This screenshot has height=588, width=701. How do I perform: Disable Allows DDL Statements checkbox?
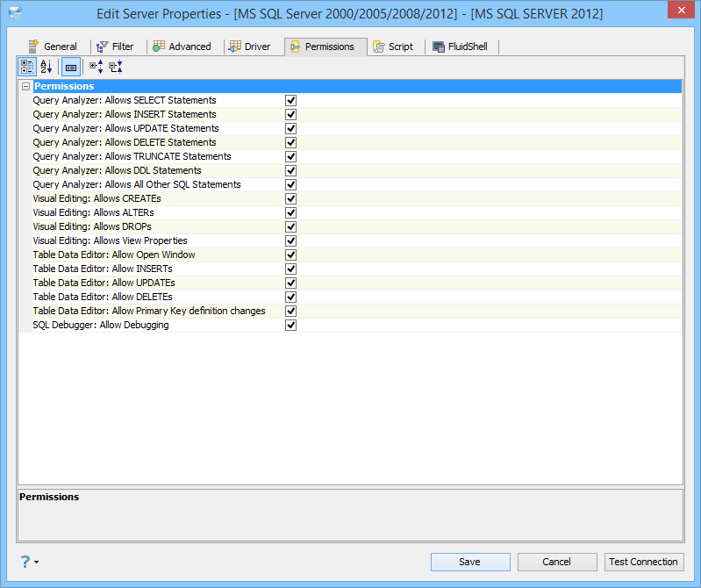(x=290, y=170)
